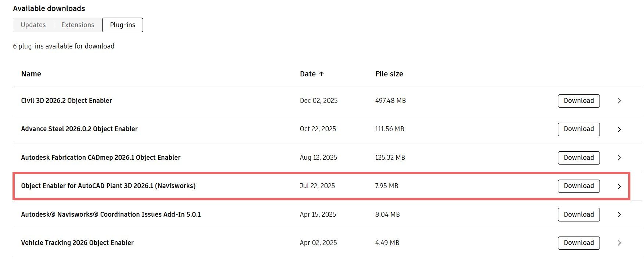Select the Oct 22, 2025 date cell
This screenshot has height=267, width=644.
[318, 129]
